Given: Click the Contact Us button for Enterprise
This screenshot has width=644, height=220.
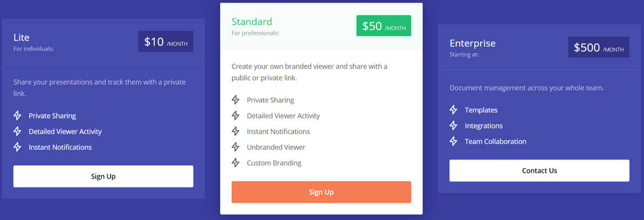Looking at the screenshot, I should point(539,171).
